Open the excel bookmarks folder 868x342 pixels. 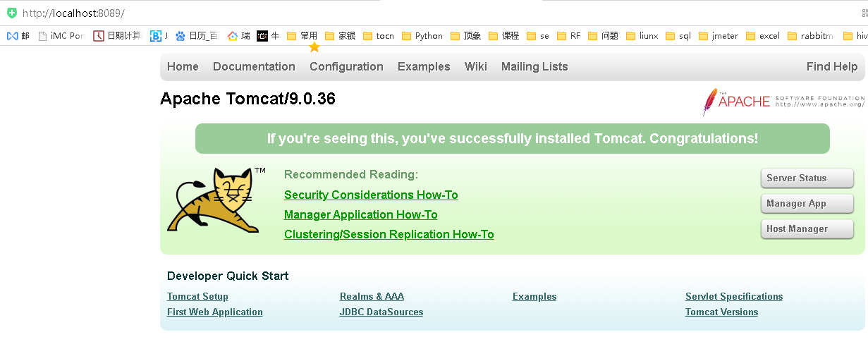coord(762,36)
